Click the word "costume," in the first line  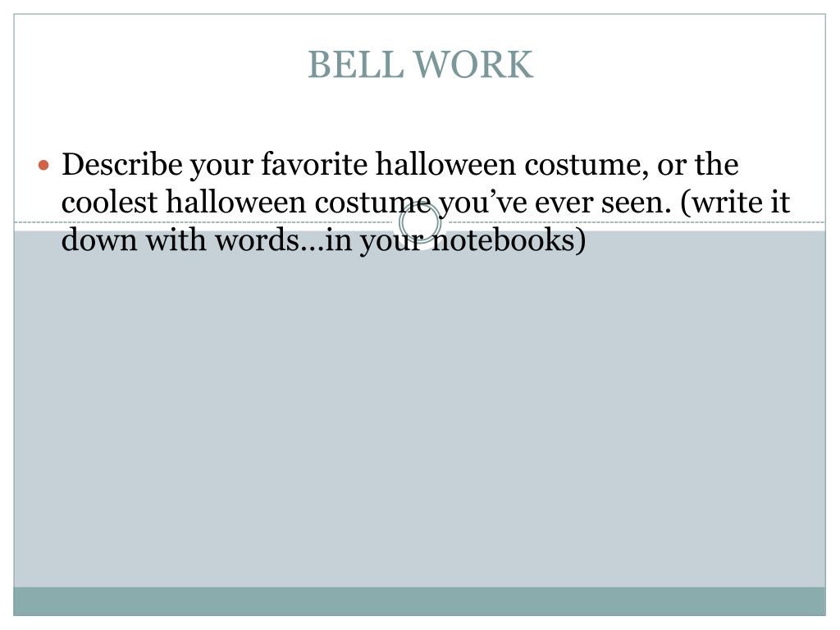(587, 164)
